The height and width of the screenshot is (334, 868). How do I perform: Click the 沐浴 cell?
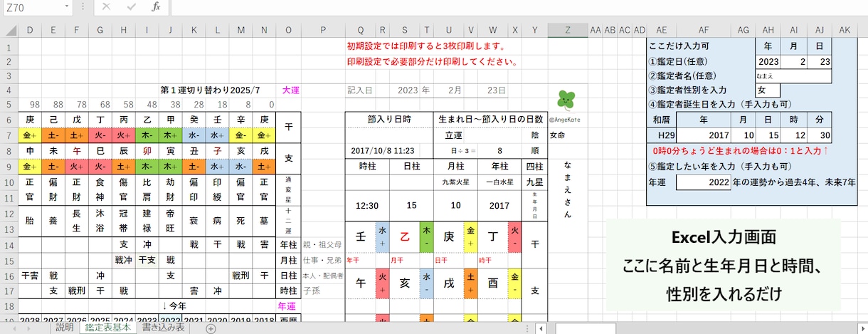100,221
